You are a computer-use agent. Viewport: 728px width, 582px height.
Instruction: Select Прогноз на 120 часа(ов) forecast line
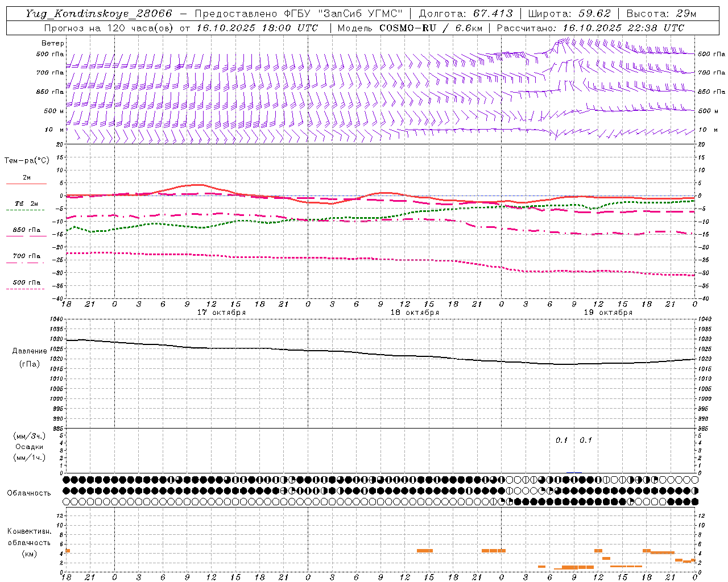tap(182, 28)
